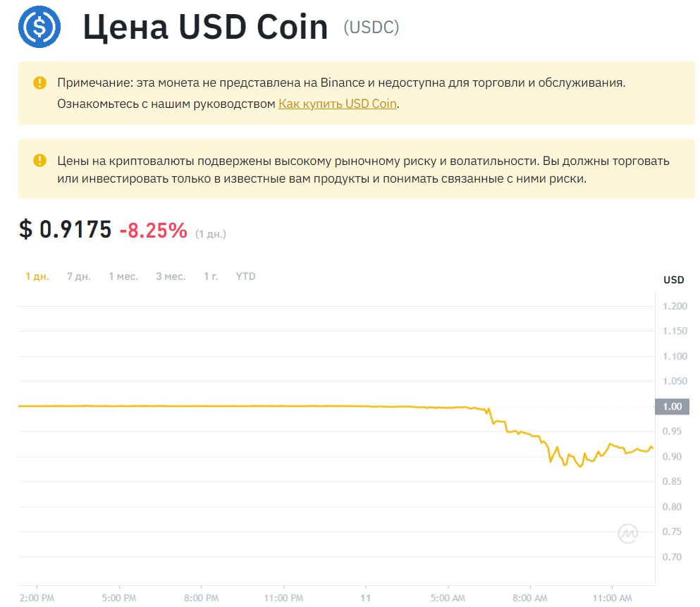Choose the 3 мес. time range
The image size is (700, 607).
pos(171,276)
